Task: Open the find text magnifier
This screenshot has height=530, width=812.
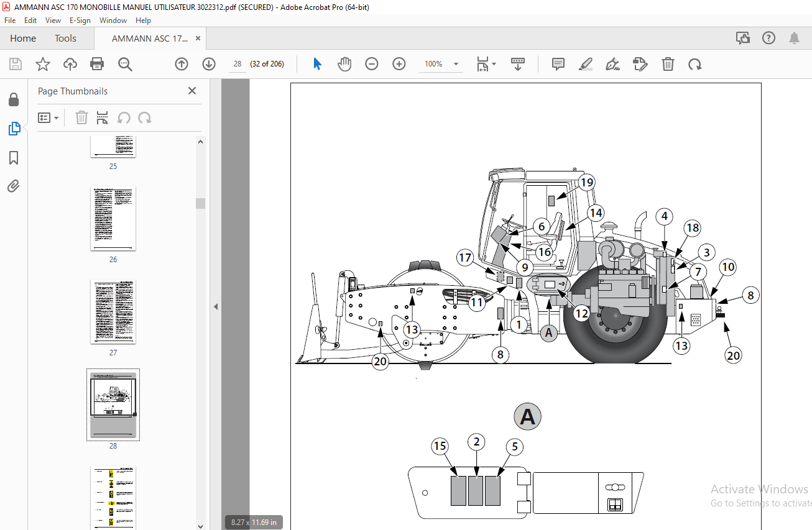Action: pyautogui.click(x=125, y=64)
